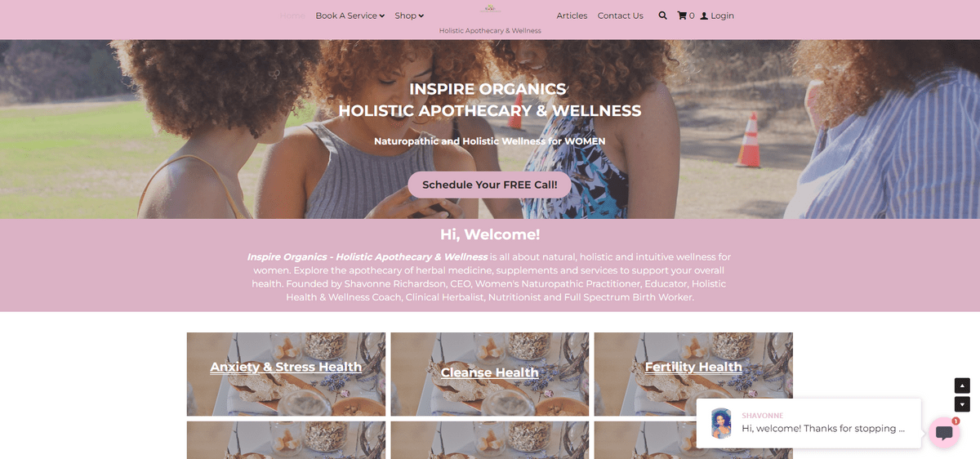Viewport: 980px width, 459px height.
Task: Open the site search magnifier icon
Action: [662, 16]
